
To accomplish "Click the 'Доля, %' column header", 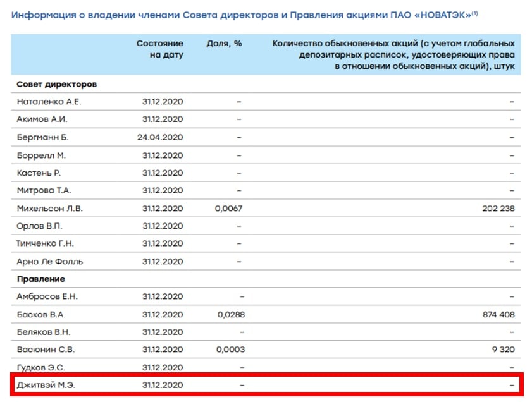I will 225,44.
